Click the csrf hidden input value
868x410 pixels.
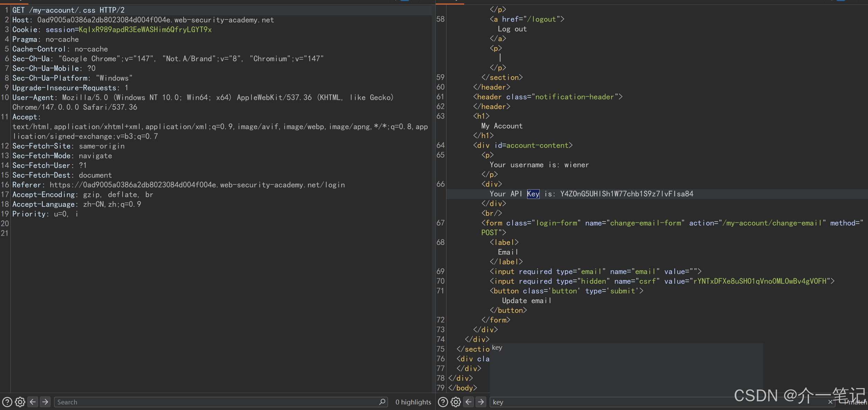[760, 281]
